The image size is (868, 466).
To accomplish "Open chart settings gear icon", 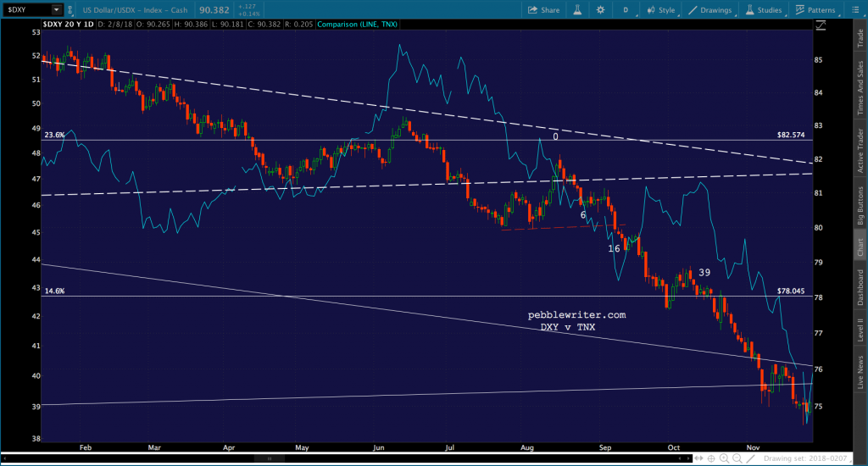I will tap(600, 10).
